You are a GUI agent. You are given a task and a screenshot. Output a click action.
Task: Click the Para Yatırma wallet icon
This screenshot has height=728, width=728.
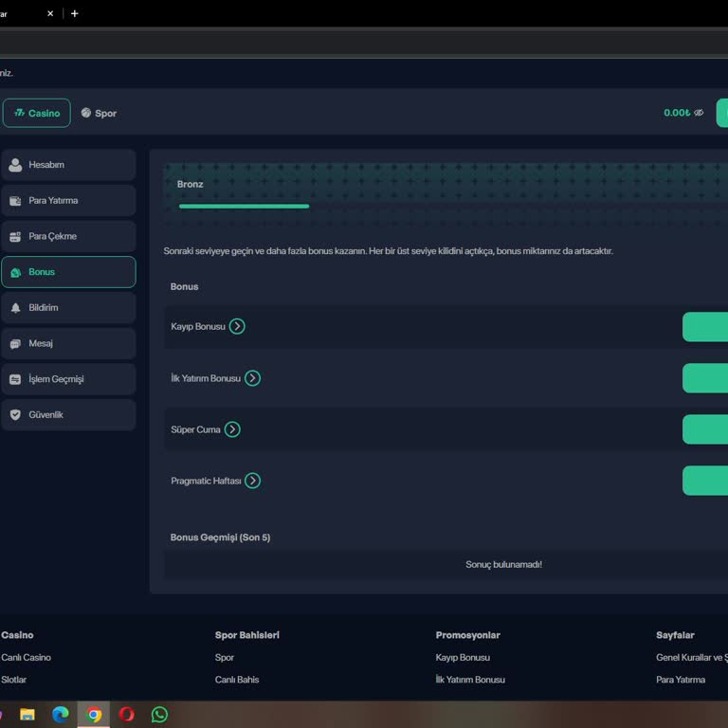coord(15,201)
